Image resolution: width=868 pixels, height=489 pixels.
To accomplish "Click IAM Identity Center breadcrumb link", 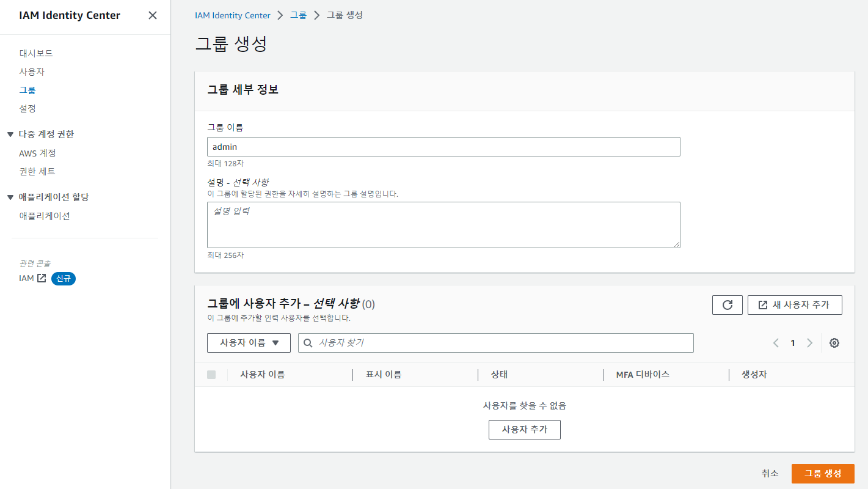I will [x=232, y=15].
